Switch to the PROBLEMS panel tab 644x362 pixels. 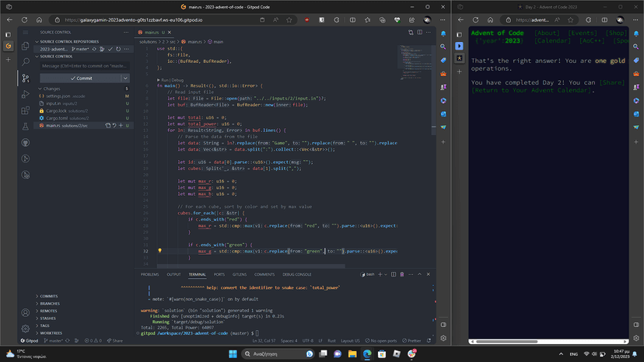tap(149, 274)
